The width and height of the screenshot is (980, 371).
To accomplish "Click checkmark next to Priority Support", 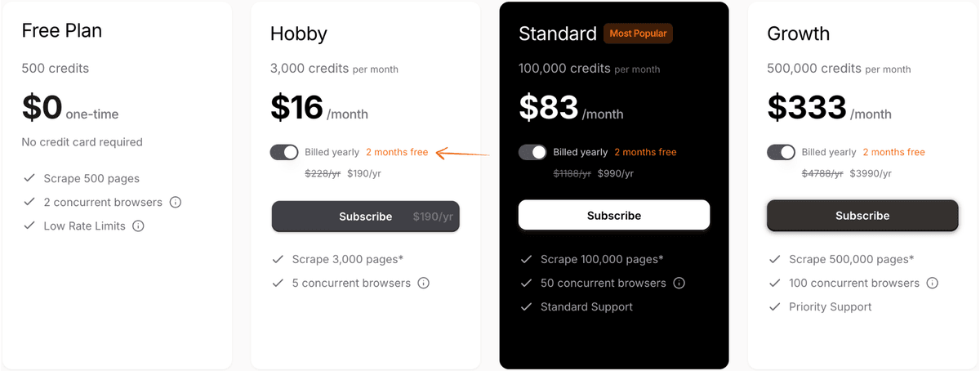I will tap(774, 306).
